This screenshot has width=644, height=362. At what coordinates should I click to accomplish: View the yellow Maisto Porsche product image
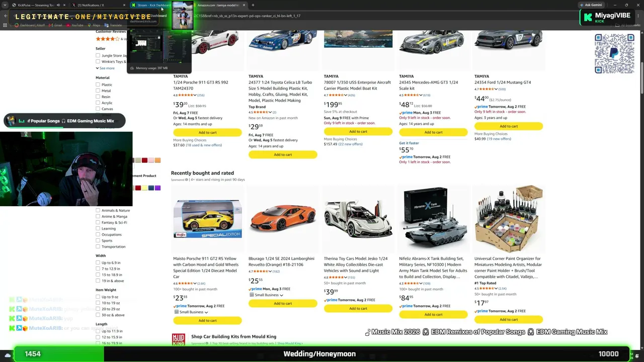[207, 219]
